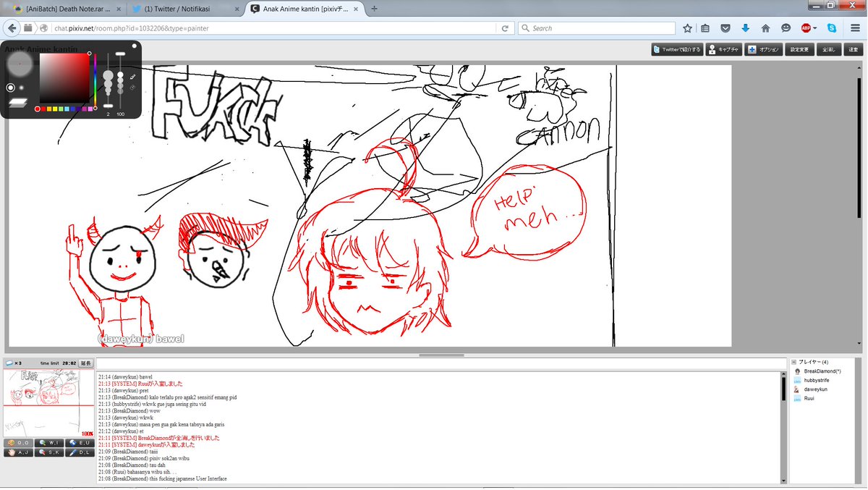Click the S,K zoom-out button
Screen dimensions: 868x490
point(49,452)
